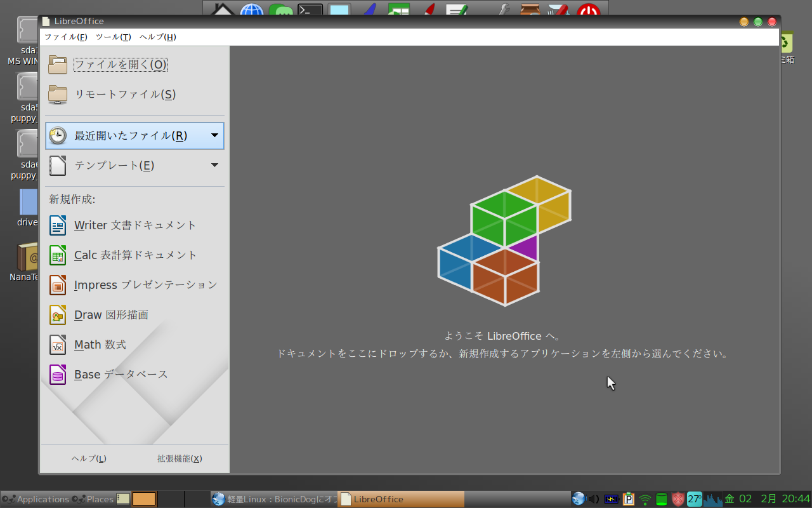812x508 pixels.
Task: Click the ヘルプ(L) button at sidebar bottom
Action: (89, 458)
